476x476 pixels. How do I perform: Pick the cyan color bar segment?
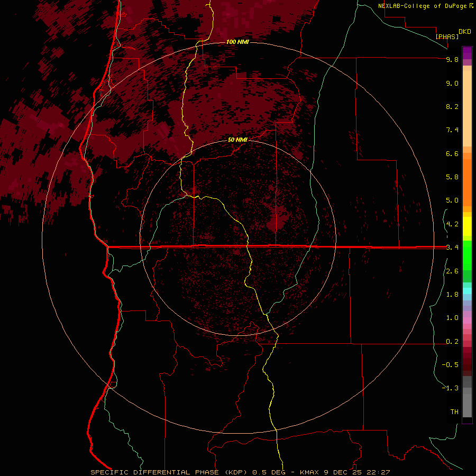[x=467, y=290]
